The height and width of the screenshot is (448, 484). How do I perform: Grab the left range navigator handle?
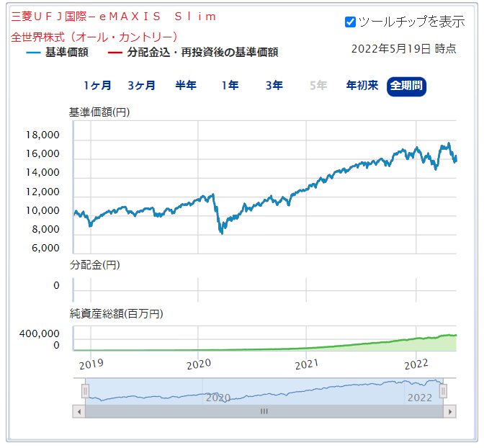pyautogui.click(x=85, y=391)
